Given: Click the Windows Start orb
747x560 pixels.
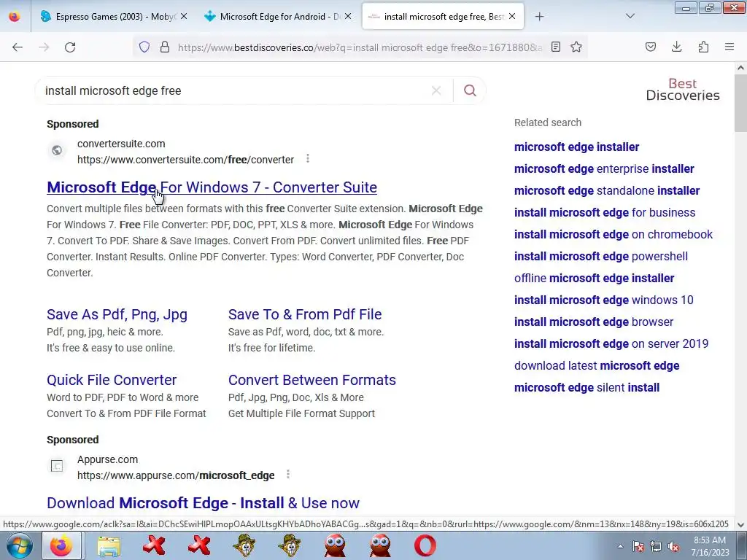Looking at the screenshot, I should 20,545.
